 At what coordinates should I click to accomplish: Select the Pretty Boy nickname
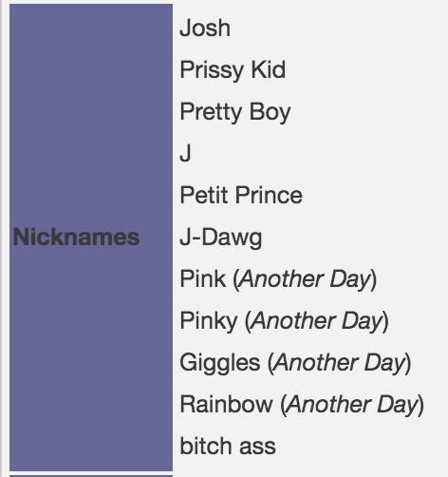click(235, 112)
